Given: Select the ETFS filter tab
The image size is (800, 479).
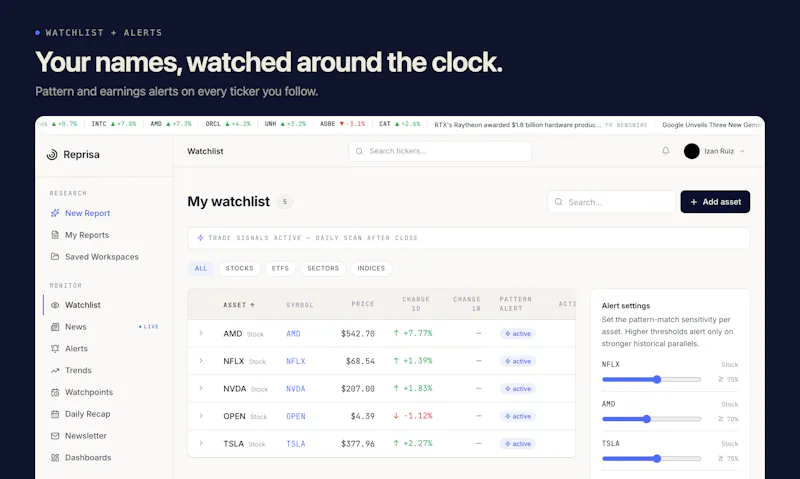Looking at the screenshot, I should click(x=280, y=268).
